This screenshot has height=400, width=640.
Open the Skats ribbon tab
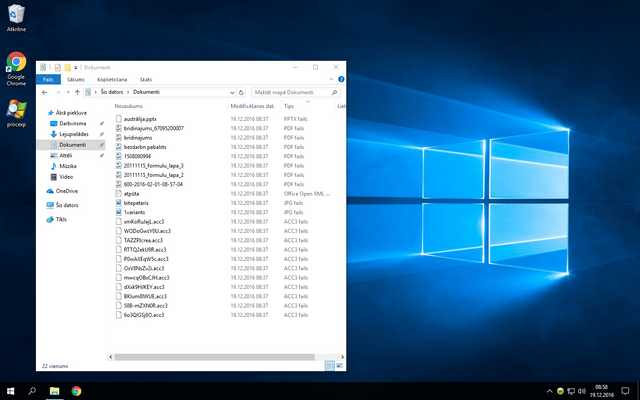pyautogui.click(x=146, y=79)
